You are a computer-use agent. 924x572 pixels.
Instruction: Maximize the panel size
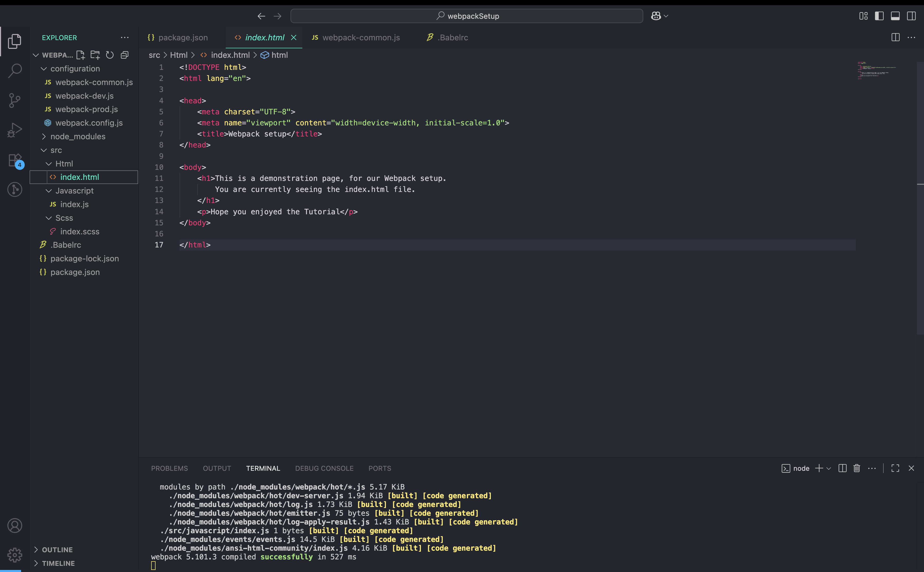[895, 468]
